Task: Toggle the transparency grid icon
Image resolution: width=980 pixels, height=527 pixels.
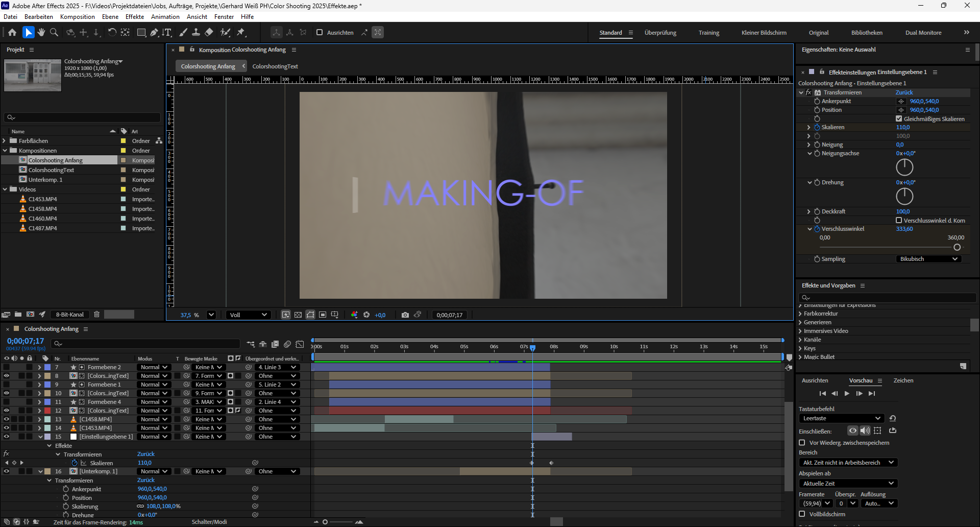Action: coord(298,315)
